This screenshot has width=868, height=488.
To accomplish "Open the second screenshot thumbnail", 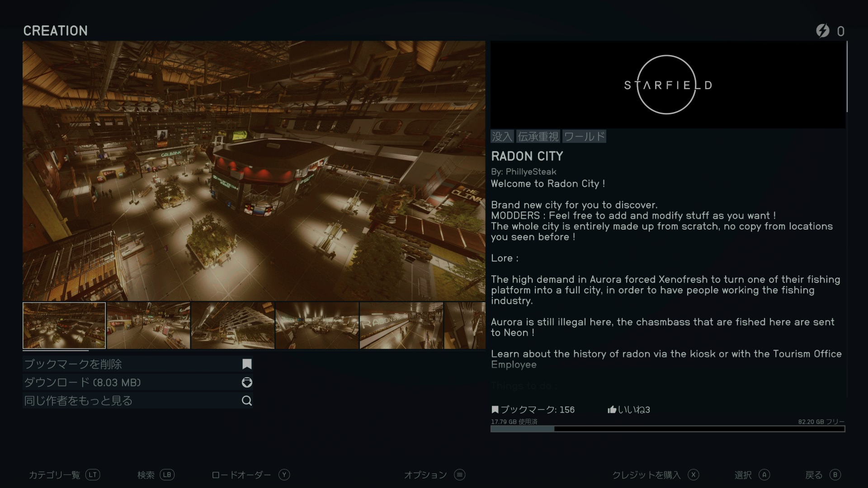I will coord(148,325).
